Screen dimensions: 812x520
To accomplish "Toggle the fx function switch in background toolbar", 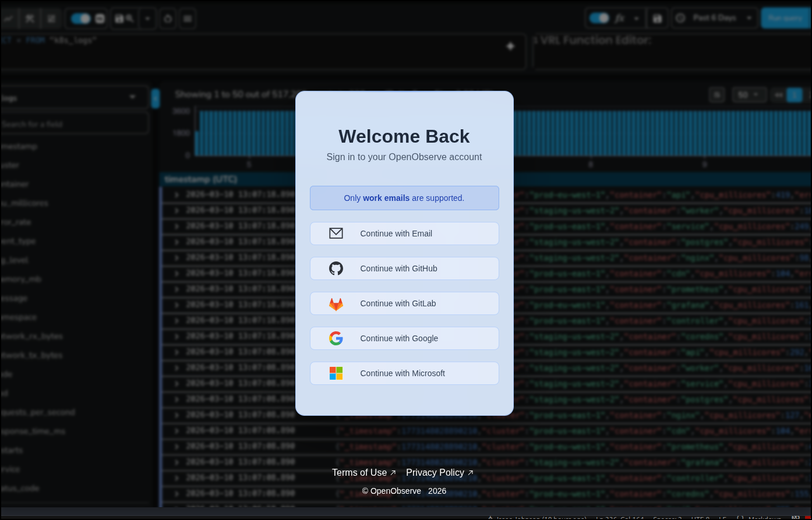I will pyautogui.click(x=599, y=18).
